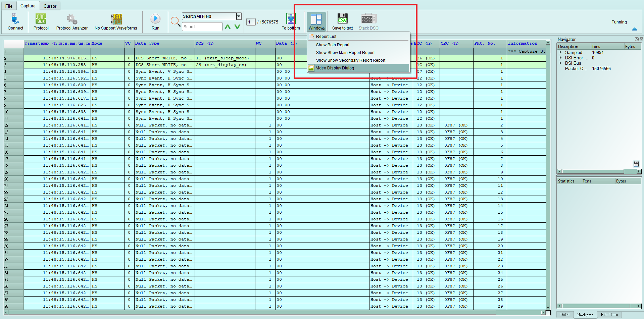Open the Search All Field dropdown
The image size is (644, 319).
click(239, 16)
